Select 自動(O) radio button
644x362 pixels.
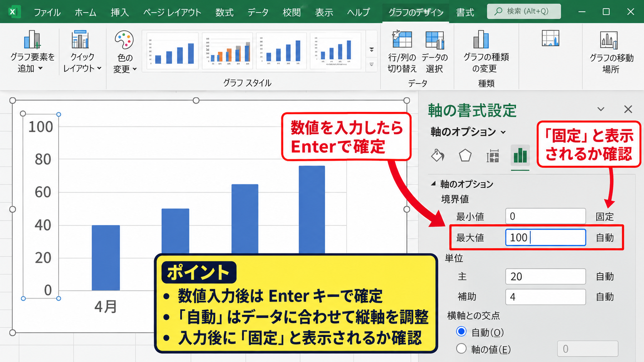tap(461, 331)
